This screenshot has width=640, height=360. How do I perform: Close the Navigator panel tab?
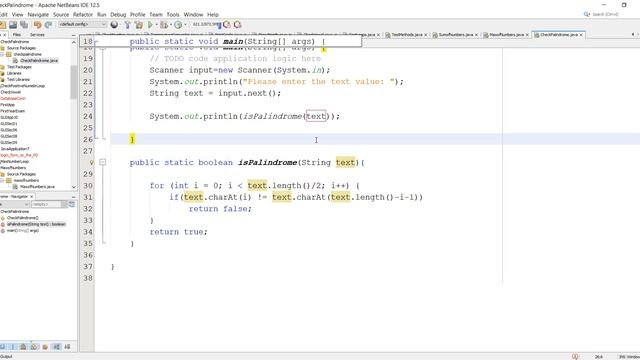point(31,197)
